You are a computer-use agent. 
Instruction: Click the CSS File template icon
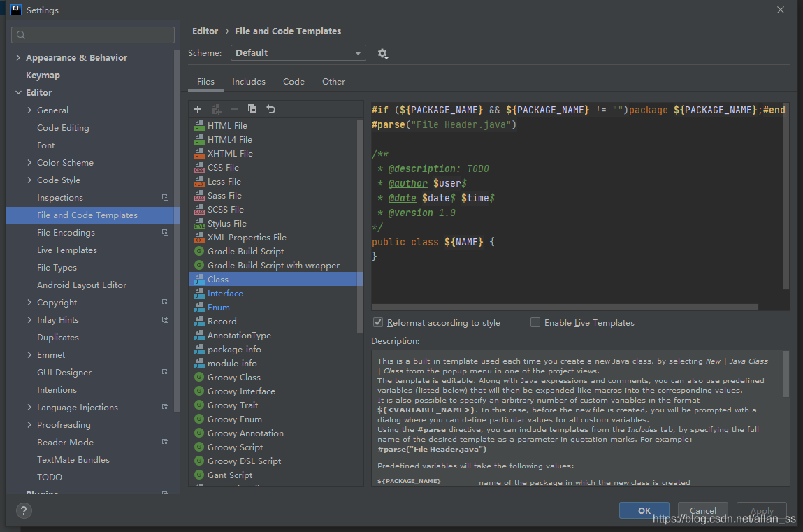tap(199, 168)
